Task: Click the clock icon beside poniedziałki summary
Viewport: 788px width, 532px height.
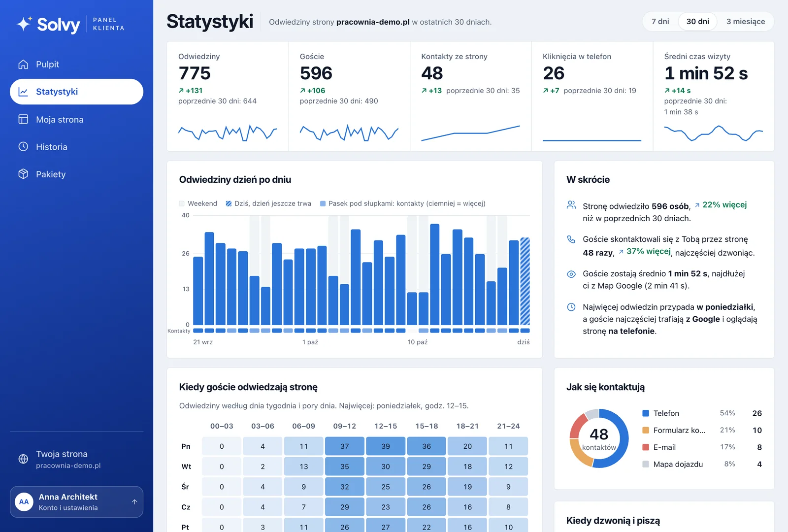Action: pos(571,307)
